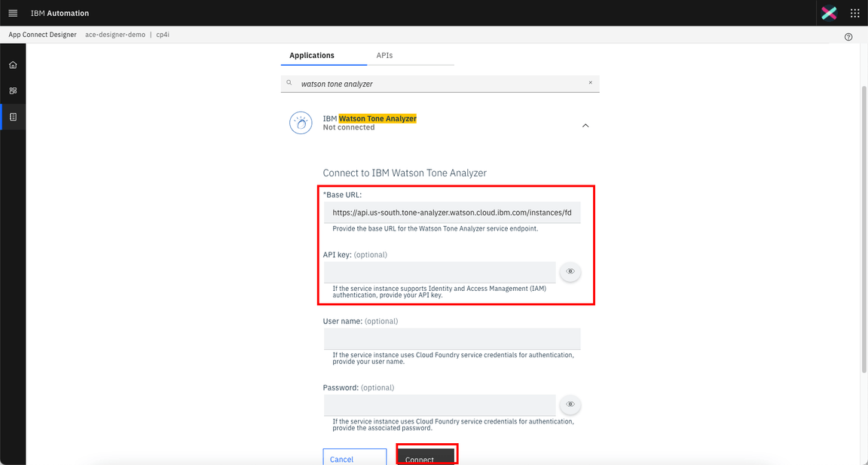Click the search magnifier icon
The image size is (868, 465).
click(x=289, y=83)
